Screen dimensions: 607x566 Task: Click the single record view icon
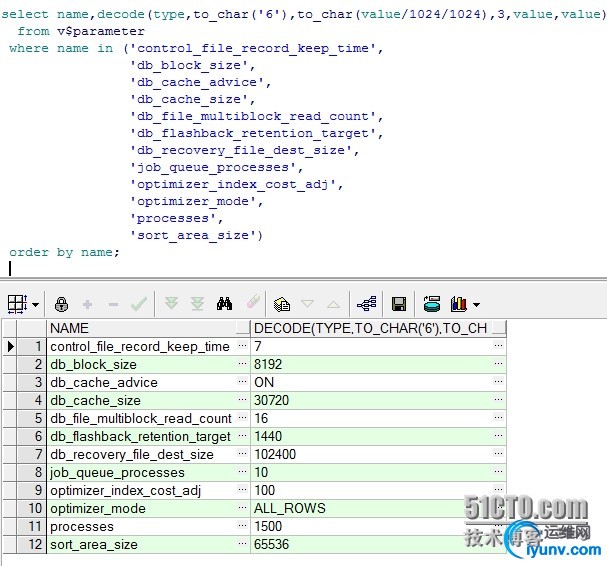tap(432, 304)
